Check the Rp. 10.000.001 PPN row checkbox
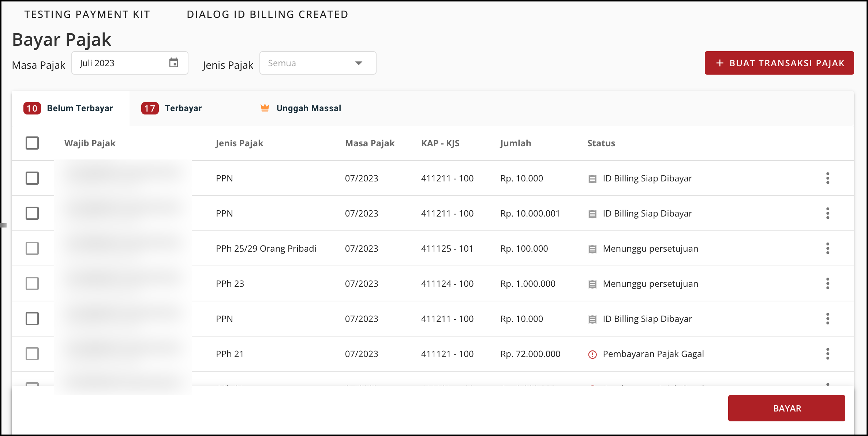 coord(32,213)
